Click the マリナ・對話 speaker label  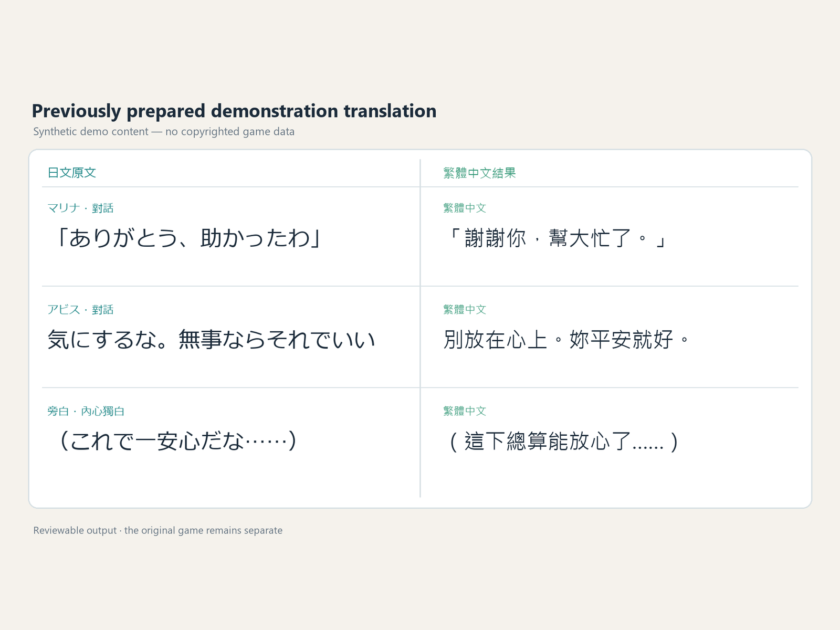(80, 208)
